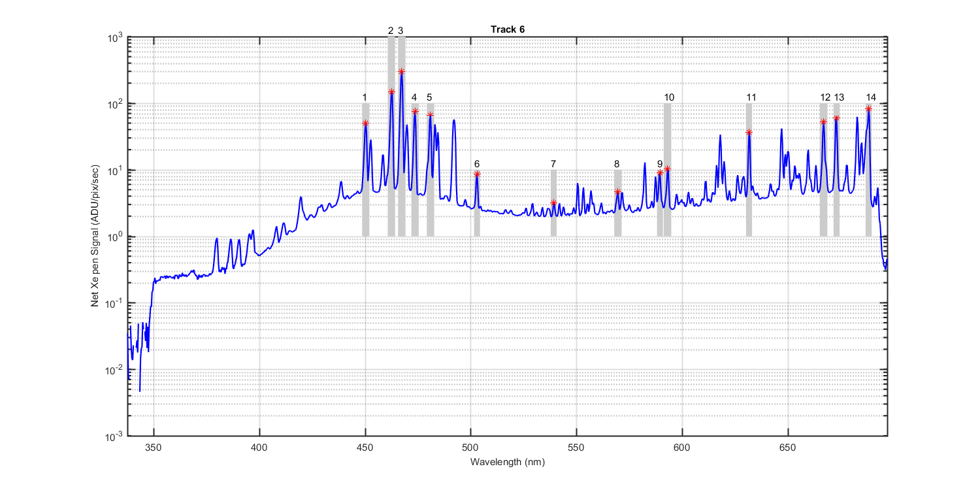
Task: Click peak number label 14
Action: pyautogui.click(x=870, y=97)
